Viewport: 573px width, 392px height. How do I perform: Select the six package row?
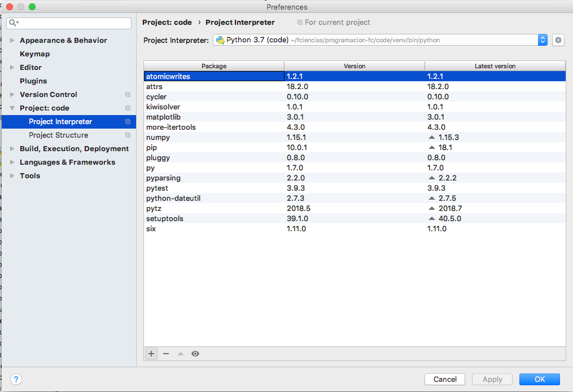pos(355,229)
